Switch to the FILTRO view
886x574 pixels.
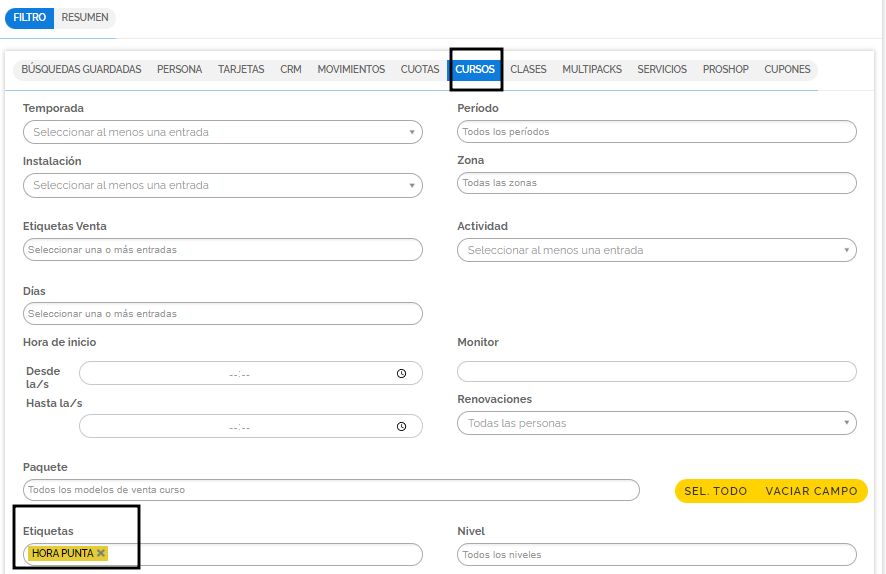click(x=29, y=18)
